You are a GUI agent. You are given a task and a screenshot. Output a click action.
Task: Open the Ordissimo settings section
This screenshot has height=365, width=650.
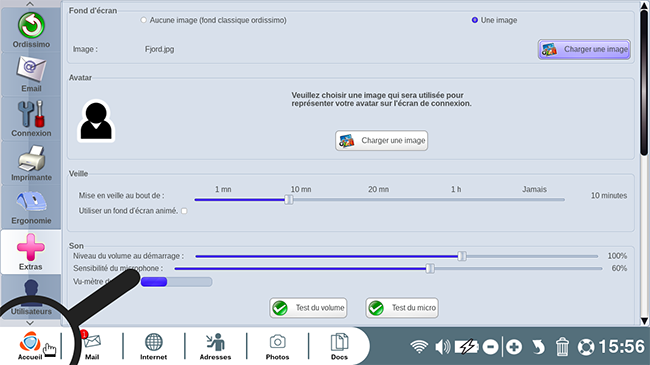click(31, 30)
